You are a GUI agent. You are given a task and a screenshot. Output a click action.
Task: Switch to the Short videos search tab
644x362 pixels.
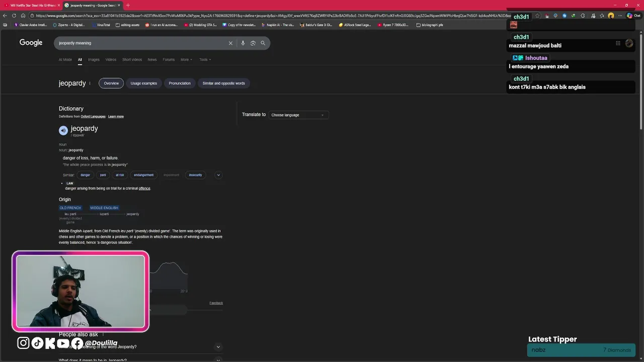pyautogui.click(x=132, y=60)
